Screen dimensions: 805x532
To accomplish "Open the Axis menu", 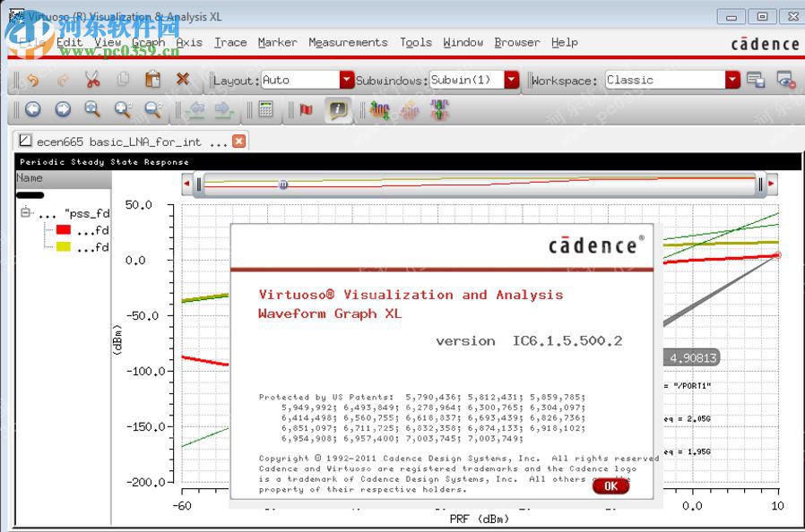I will pyautogui.click(x=190, y=42).
